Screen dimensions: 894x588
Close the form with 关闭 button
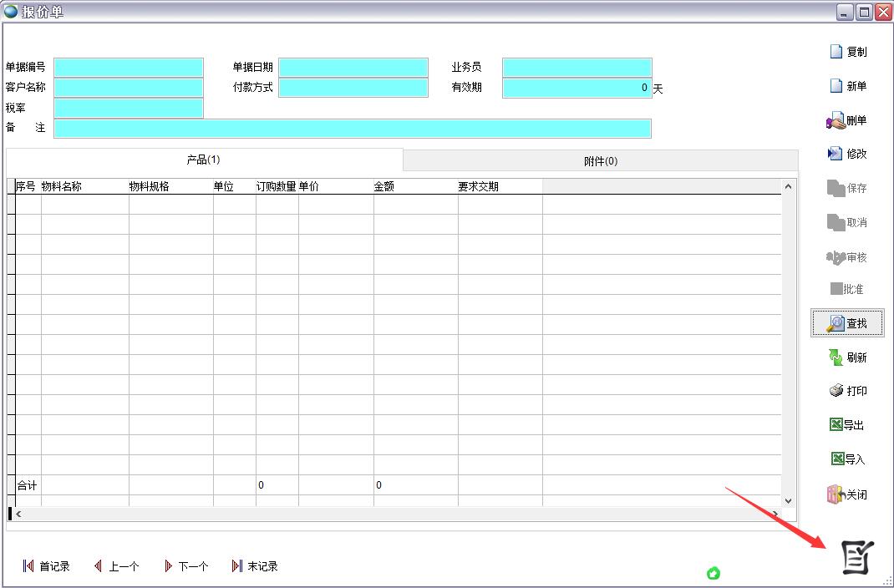[x=847, y=494]
